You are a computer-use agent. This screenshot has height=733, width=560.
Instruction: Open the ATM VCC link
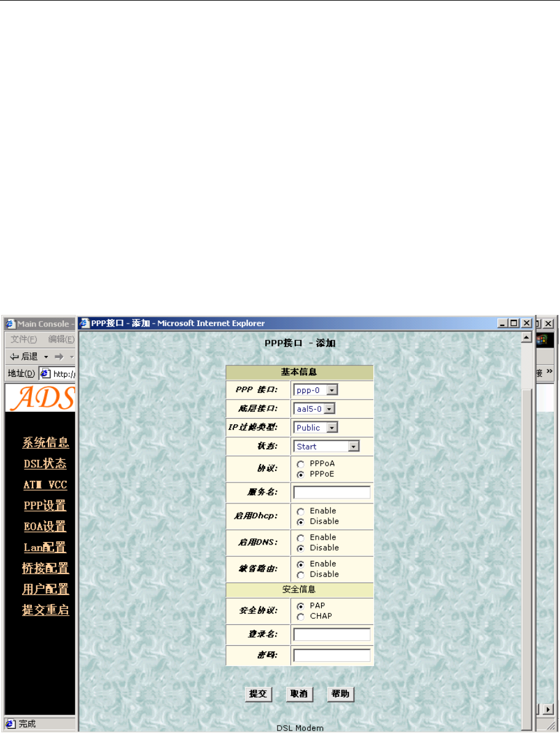tap(45, 485)
